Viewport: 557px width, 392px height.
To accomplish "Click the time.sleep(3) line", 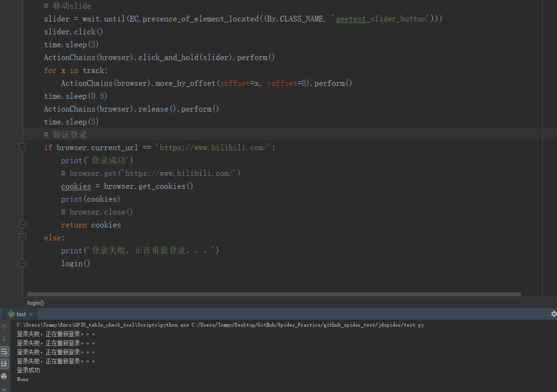I will tap(71, 44).
